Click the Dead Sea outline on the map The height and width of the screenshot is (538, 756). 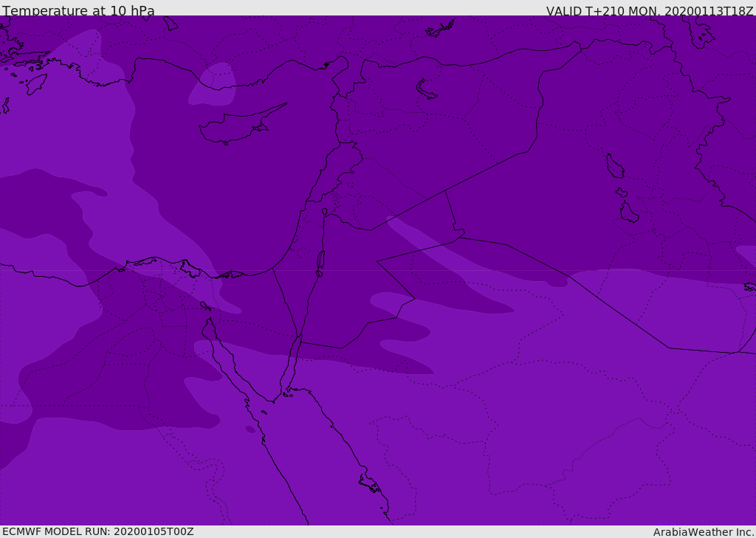(320, 263)
